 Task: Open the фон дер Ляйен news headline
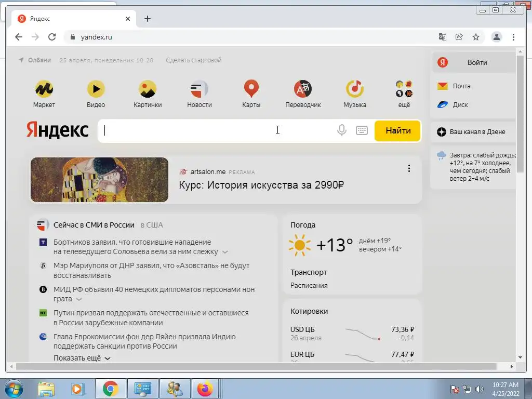(x=144, y=341)
